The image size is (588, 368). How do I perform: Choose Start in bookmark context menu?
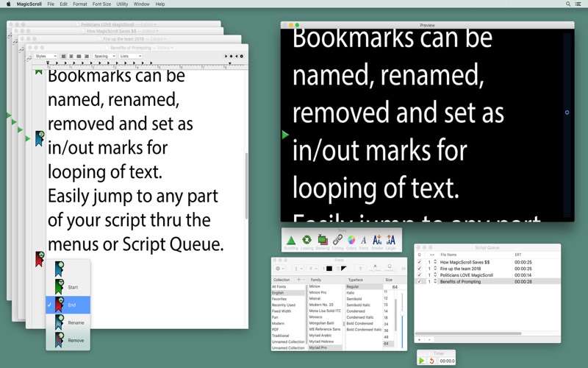[68, 287]
